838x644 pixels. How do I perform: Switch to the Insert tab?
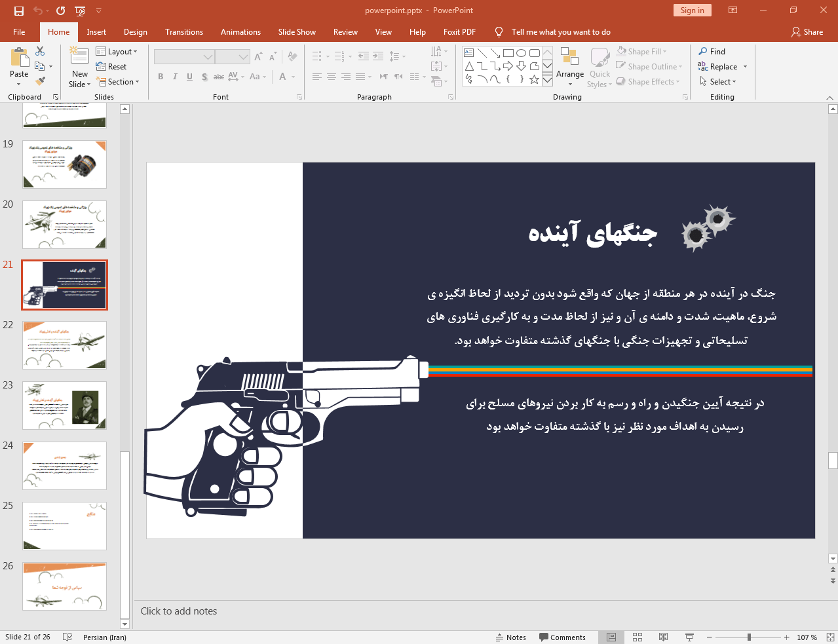tap(96, 31)
